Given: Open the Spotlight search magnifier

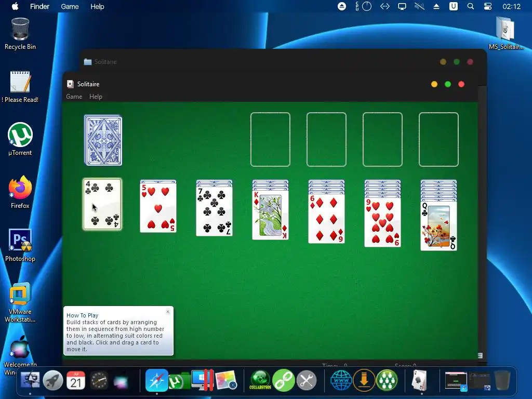Looking at the screenshot, I should click(x=471, y=6).
